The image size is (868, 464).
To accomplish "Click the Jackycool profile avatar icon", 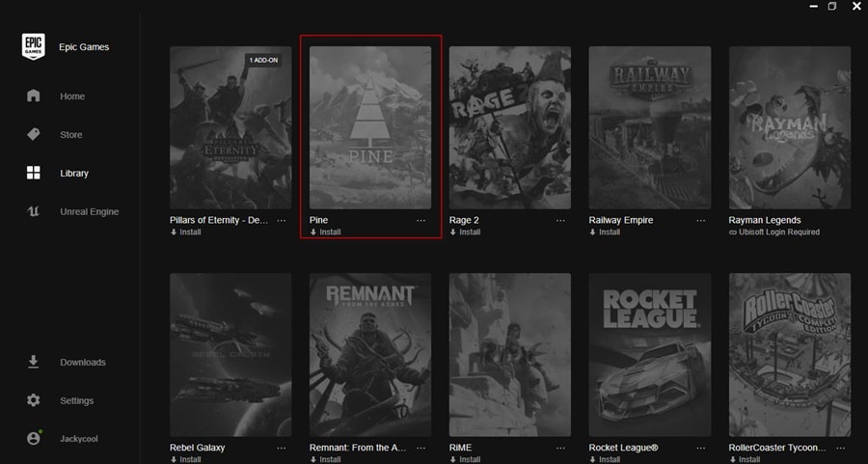I will coord(33,439).
